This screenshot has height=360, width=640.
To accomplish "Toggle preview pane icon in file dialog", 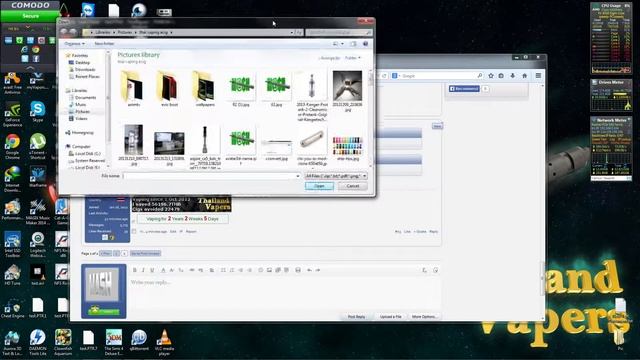I will coord(353,44).
